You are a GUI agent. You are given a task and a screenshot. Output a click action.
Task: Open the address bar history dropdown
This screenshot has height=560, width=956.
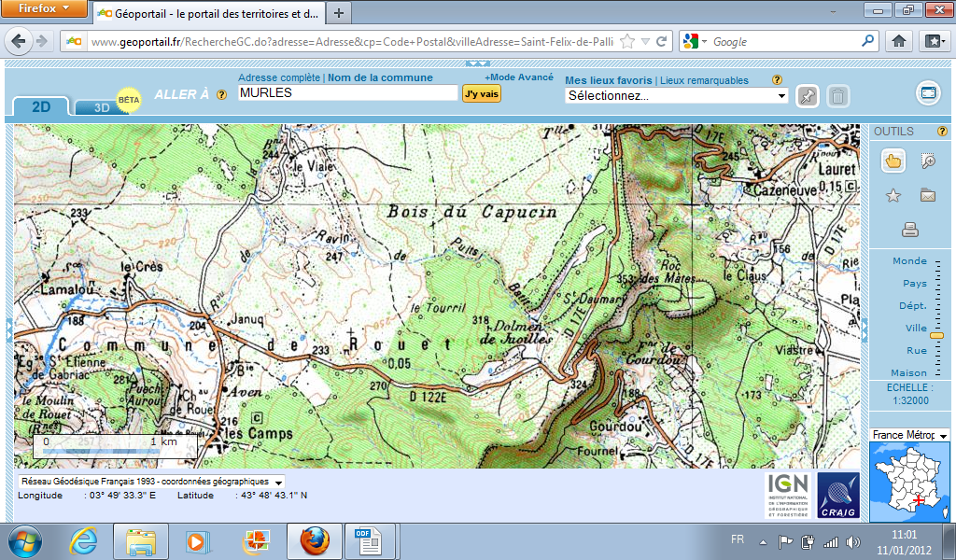(645, 41)
